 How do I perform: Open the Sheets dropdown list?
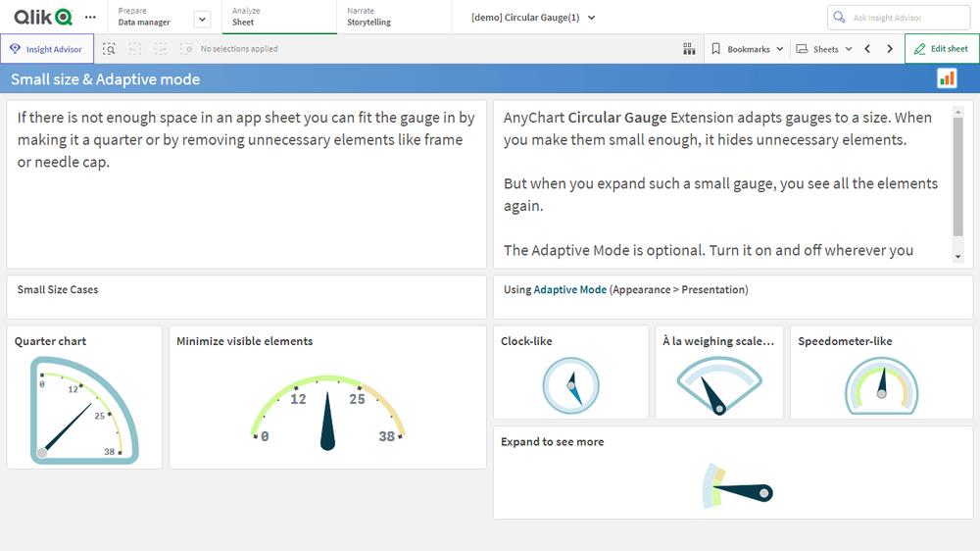[x=824, y=49]
